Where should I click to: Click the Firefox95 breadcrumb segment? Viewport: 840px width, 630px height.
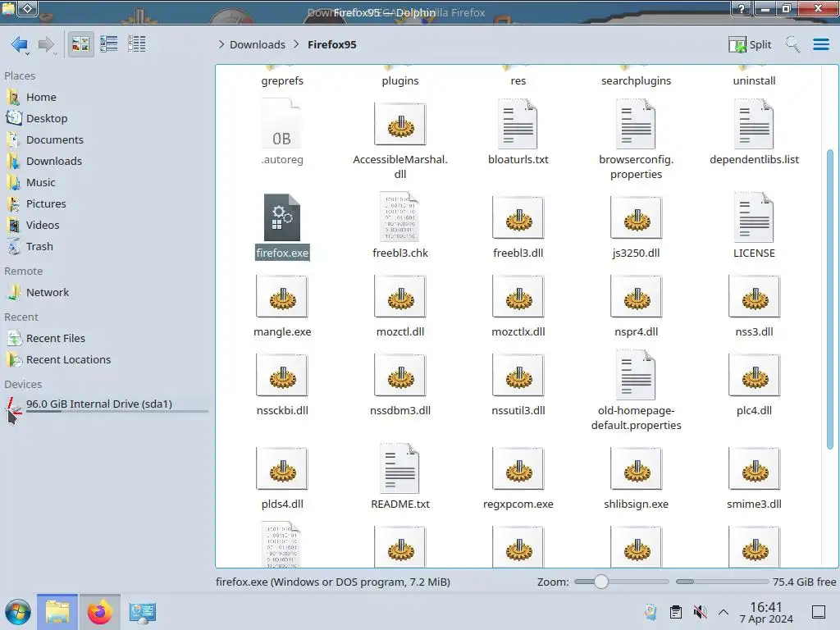click(331, 44)
